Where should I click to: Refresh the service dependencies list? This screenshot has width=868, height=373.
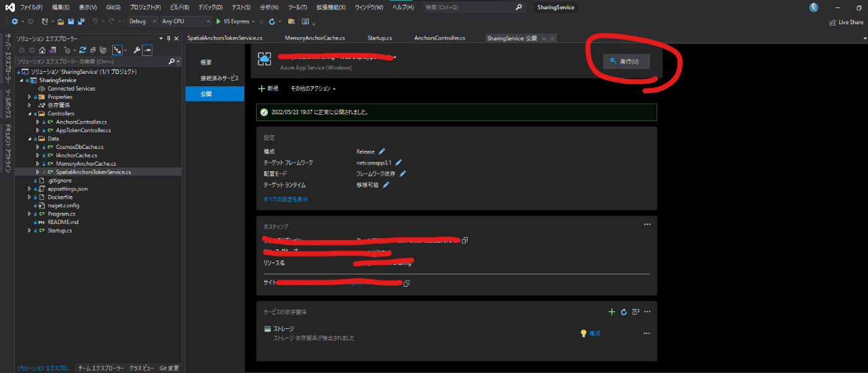(x=624, y=312)
